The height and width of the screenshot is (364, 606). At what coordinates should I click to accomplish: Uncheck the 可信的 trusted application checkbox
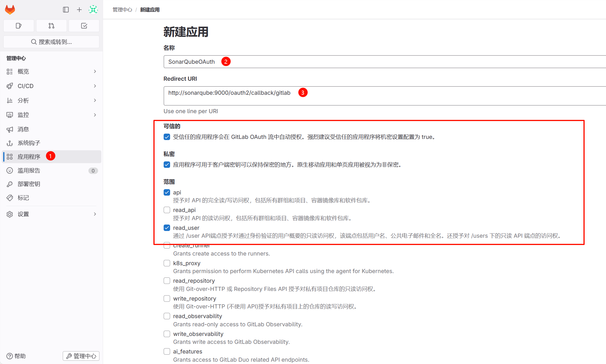coord(167,137)
